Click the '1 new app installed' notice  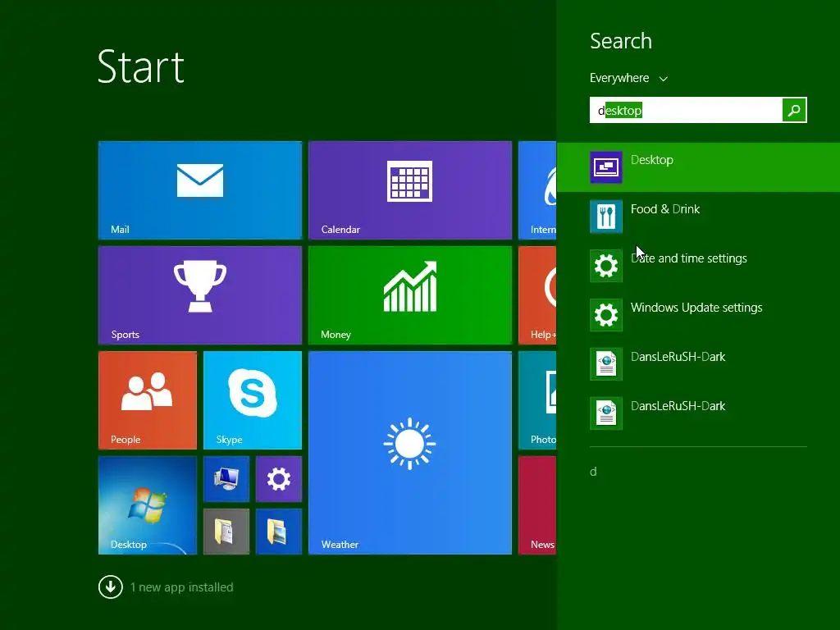coord(181,587)
